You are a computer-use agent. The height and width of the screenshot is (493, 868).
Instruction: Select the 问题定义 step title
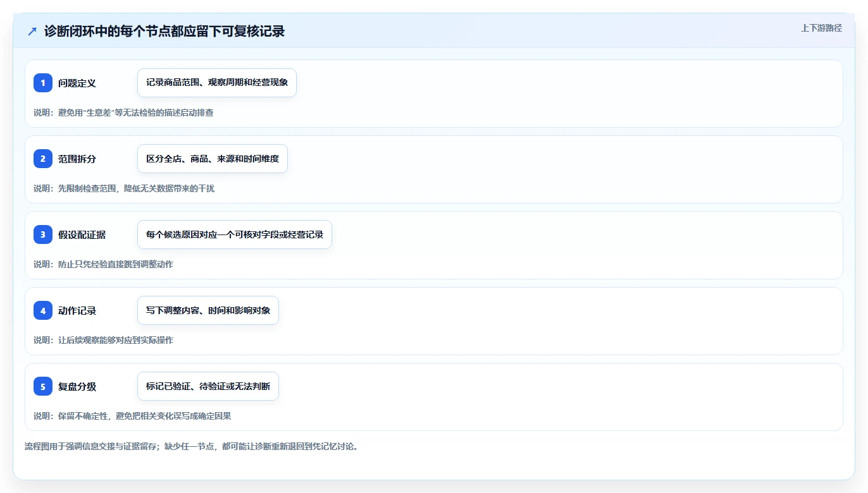point(77,83)
